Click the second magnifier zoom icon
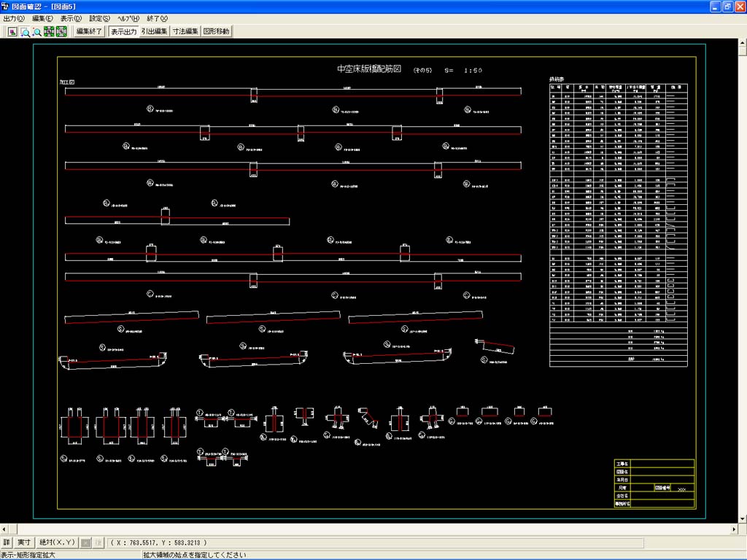The height and width of the screenshot is (560, 747). click(36, 31)
